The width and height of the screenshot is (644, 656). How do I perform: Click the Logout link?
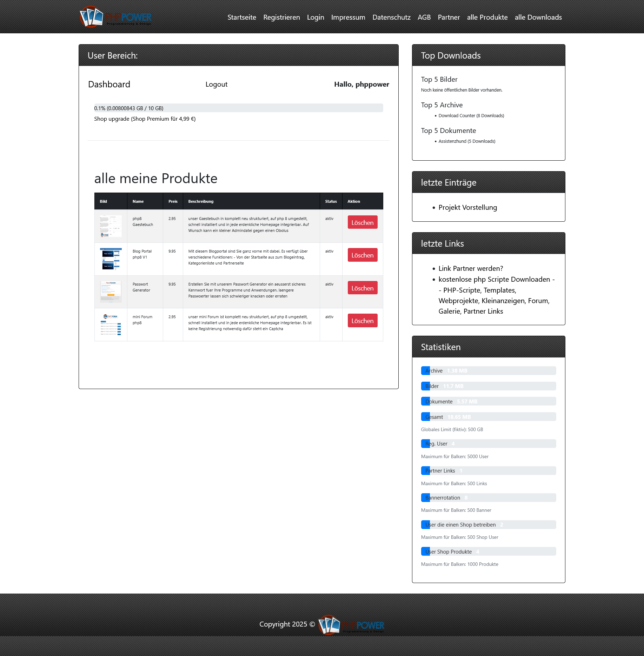click(x=216, y=84)
